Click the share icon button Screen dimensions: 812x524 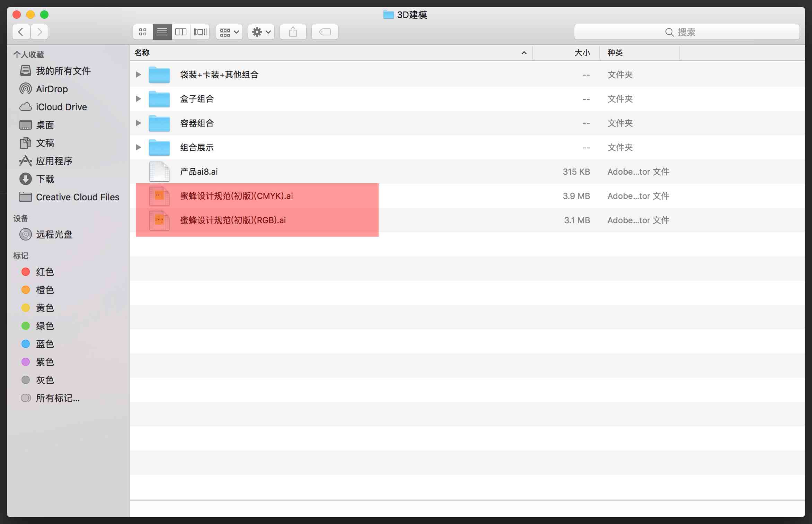click(x=293, y=32)
